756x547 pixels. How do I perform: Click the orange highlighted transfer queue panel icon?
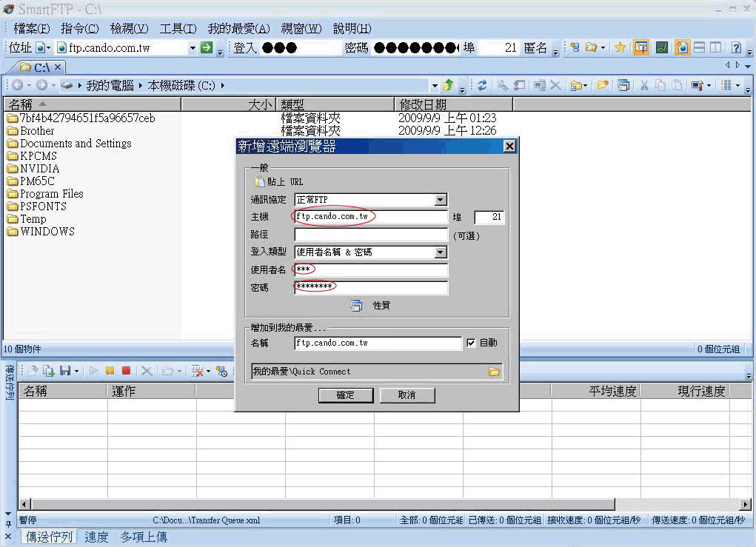pyautogui.click(x=640, y=47)
